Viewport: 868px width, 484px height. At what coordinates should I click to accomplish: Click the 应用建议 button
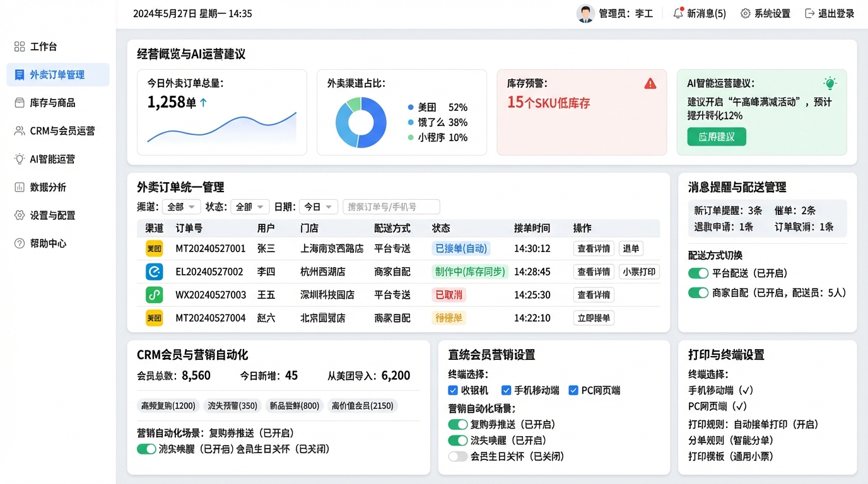tap(717, 137)
